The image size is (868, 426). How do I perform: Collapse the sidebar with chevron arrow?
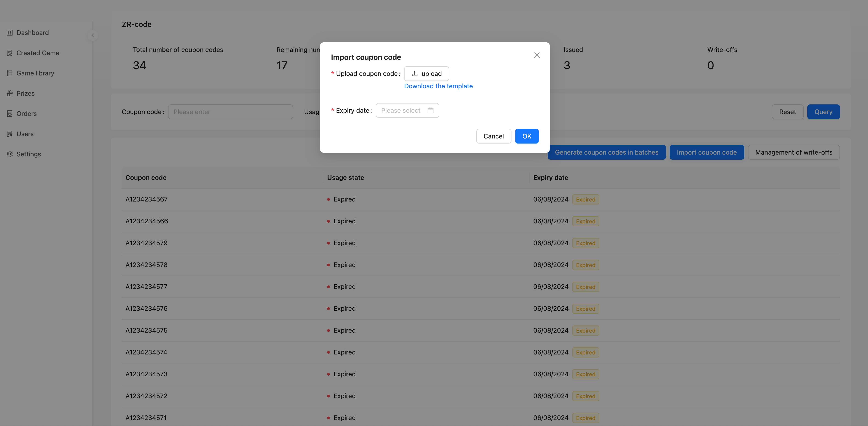coord(93,35)
